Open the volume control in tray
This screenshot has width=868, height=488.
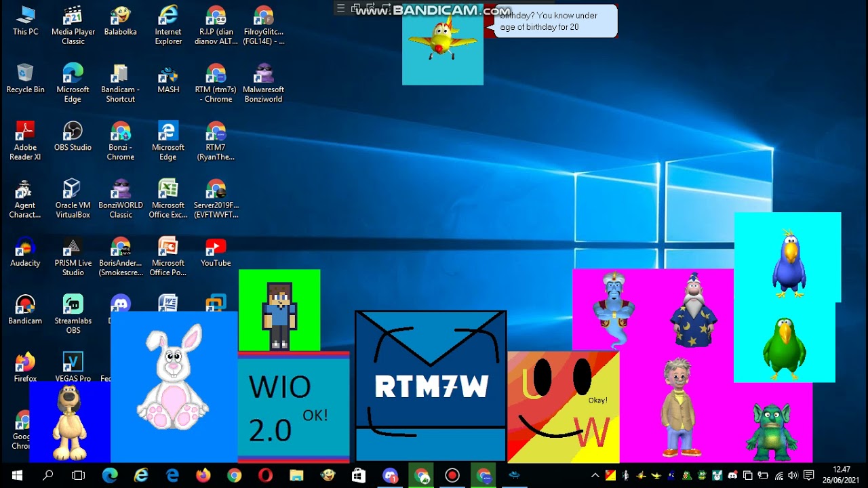pyautogui.click(x=793, y=475)
